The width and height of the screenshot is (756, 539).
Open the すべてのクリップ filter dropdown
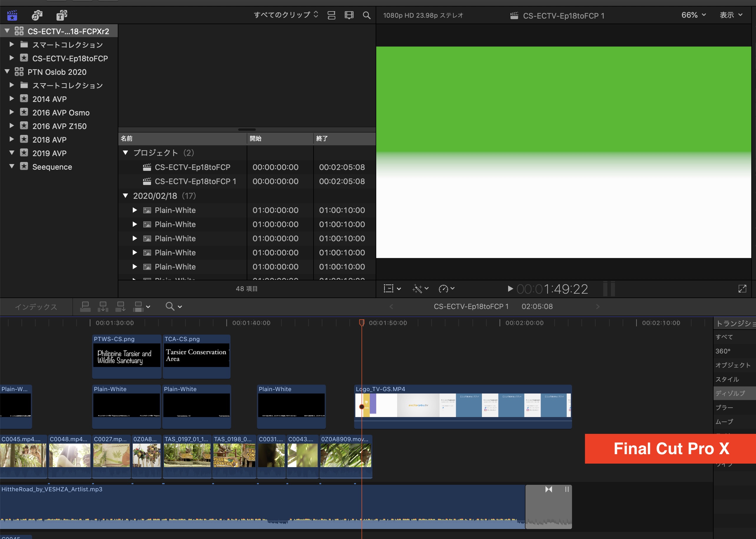pos(286,15)
